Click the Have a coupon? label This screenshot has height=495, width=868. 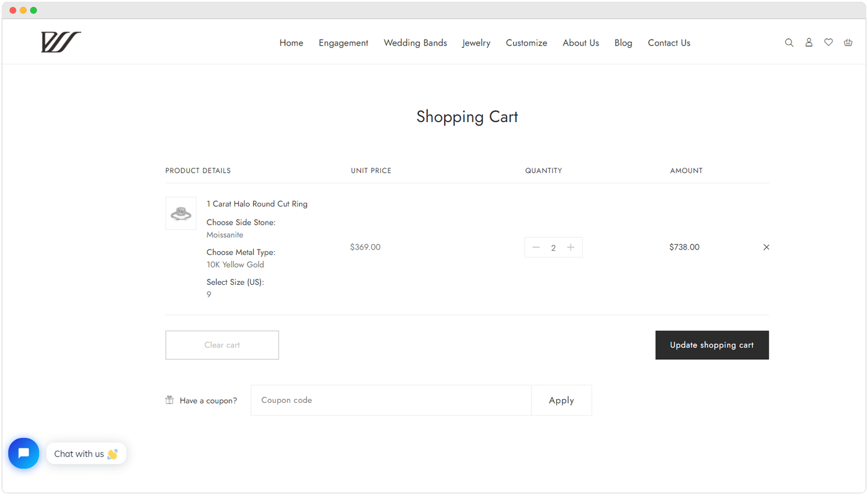pos(208,400)
